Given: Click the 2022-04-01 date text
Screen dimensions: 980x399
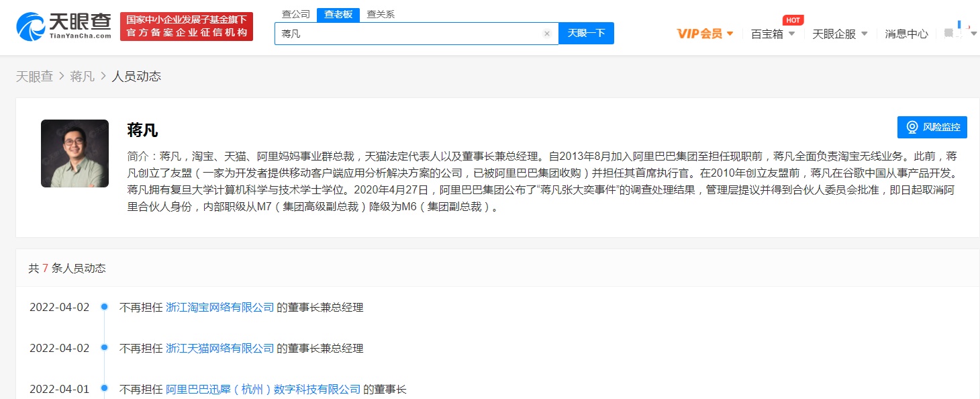Looking at the screenshot, I should click(x=59, y=390).
